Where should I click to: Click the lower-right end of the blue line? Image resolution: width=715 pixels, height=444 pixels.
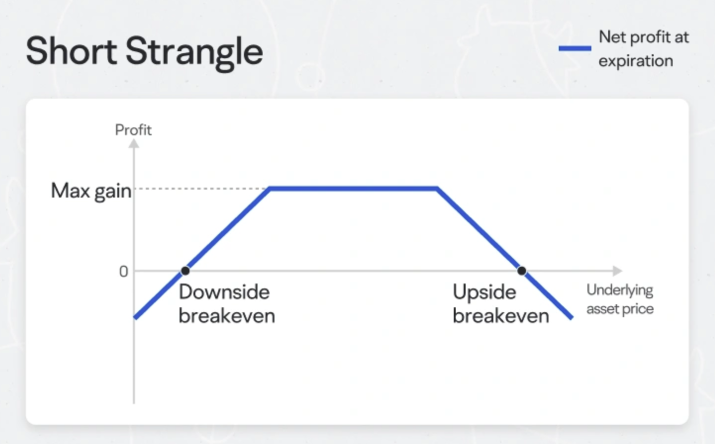(x=570, y=317)
